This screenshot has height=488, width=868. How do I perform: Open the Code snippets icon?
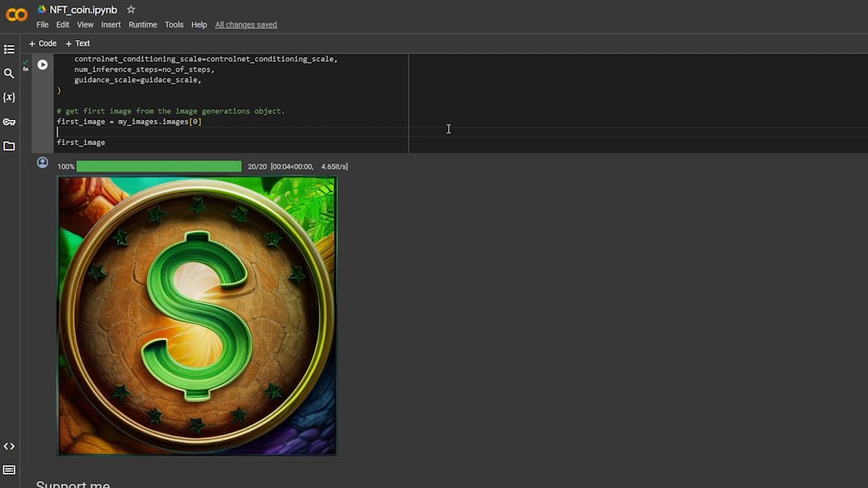tap(9, 446)
